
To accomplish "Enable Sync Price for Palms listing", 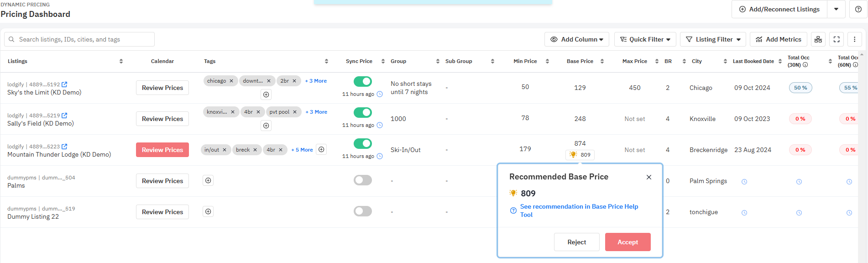I will point(363,180).
